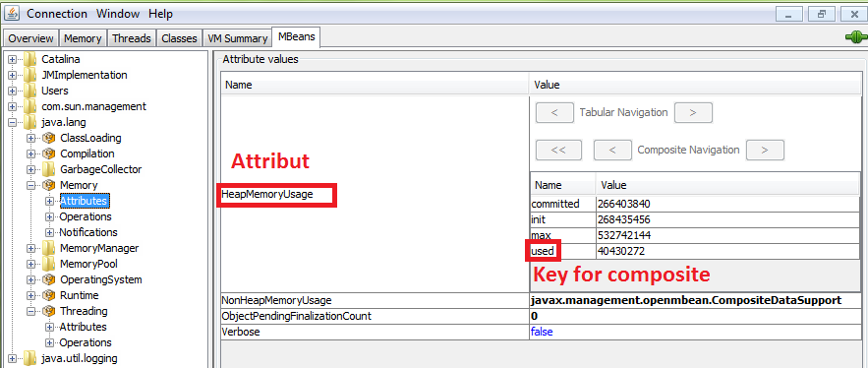868x368 pixels.
Task: Click the Verbose false value
Action: (x=542, y=332)
